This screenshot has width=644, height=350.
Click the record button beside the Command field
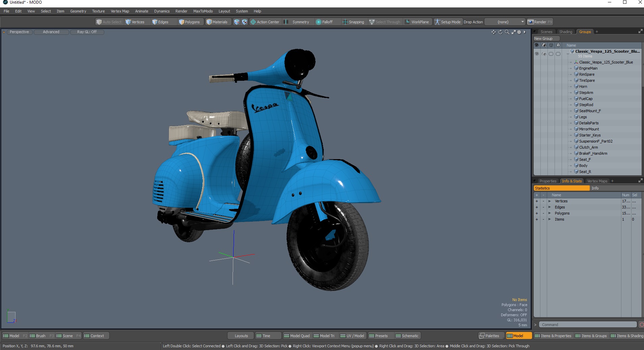641,325
